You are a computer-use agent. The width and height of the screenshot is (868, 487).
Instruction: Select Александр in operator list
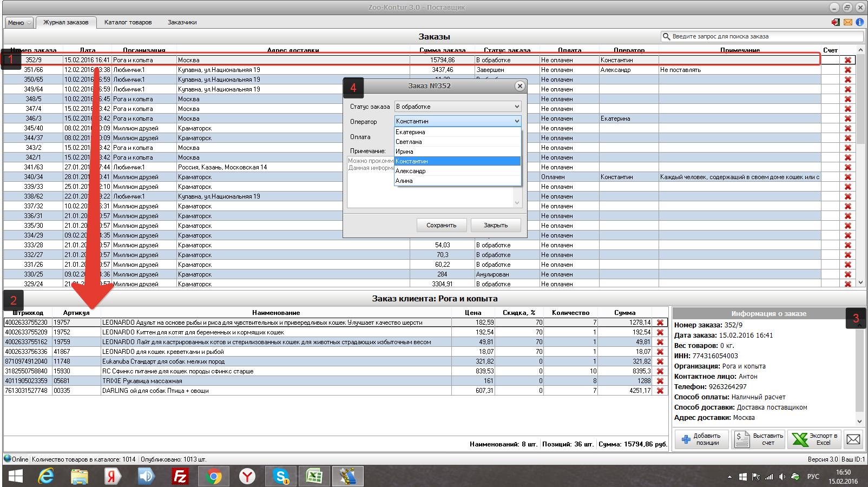coord(457,171)
